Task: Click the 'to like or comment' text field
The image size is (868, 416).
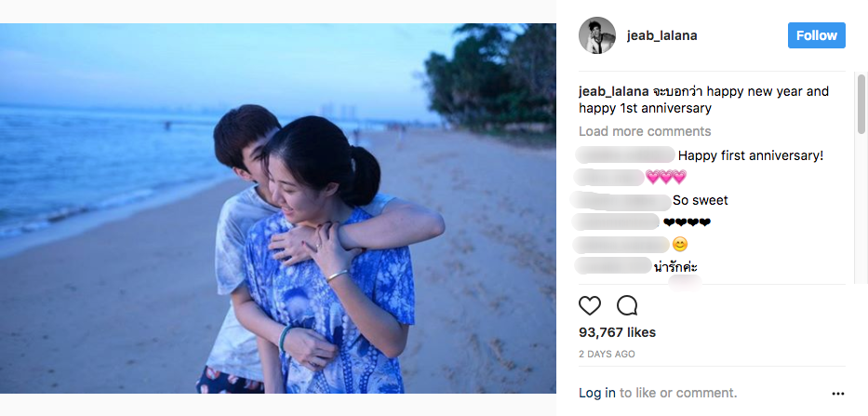Action: tap(678, 394)
